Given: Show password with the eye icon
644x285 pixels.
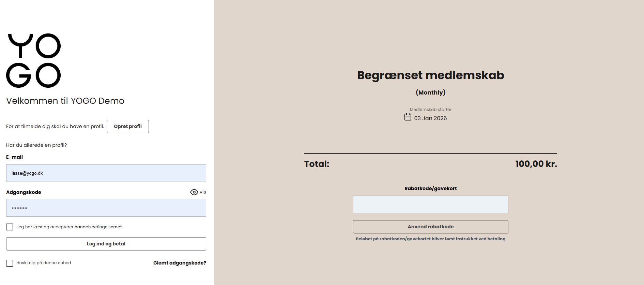Looking at the screenshot, I should (x=194, y=192).
